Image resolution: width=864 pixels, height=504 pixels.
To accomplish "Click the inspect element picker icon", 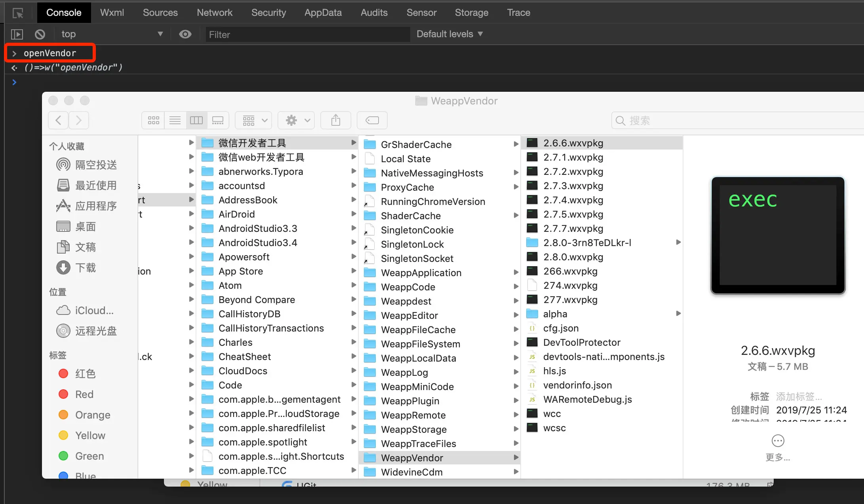I will [18, 13].
